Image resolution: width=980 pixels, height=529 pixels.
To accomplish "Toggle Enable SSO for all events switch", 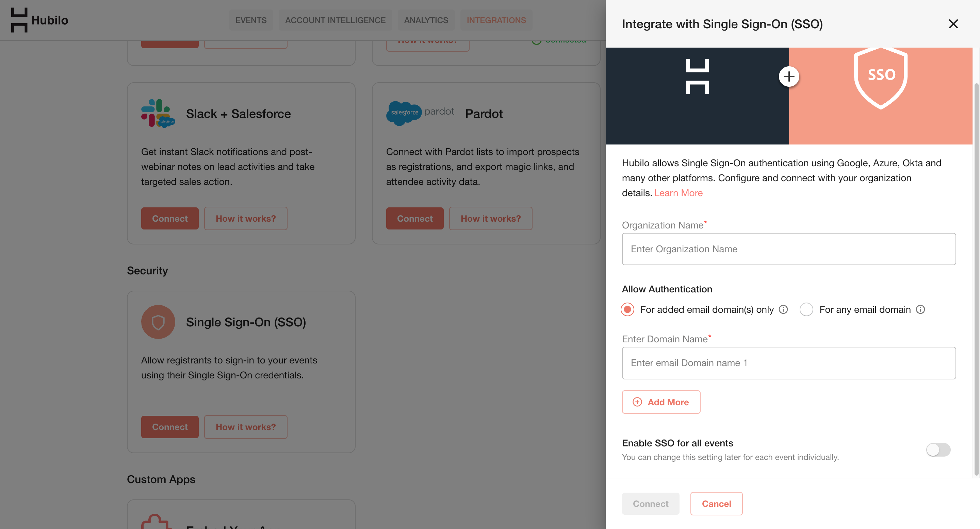I will [938, 450].
